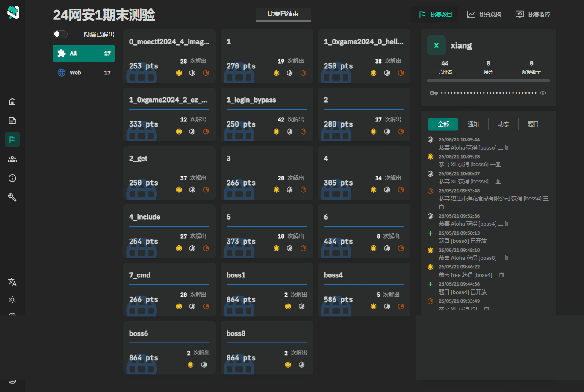The height and width of the screenshot is (392, 584).
Task: Click the 434 pts value on card 6
Action: tap(339, 241)
